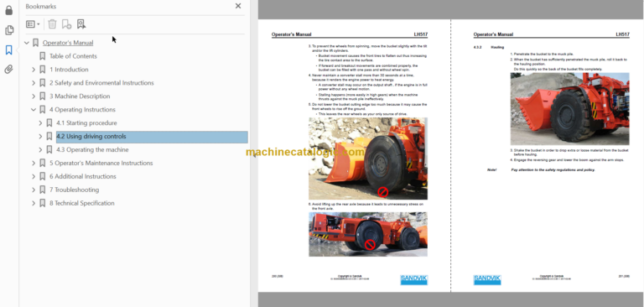Click the bookmark icon beside 4.1 Starting procedure
This screenshot has height=307, width=644.
point(49,122)
